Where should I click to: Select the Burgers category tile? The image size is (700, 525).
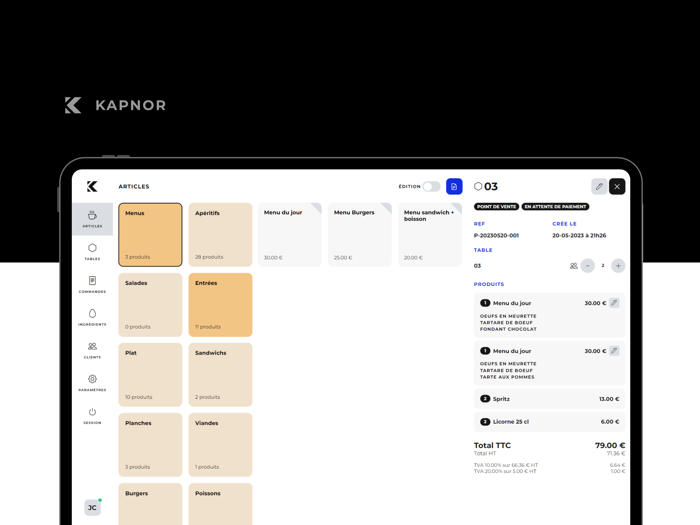click(x=150, y=504)
